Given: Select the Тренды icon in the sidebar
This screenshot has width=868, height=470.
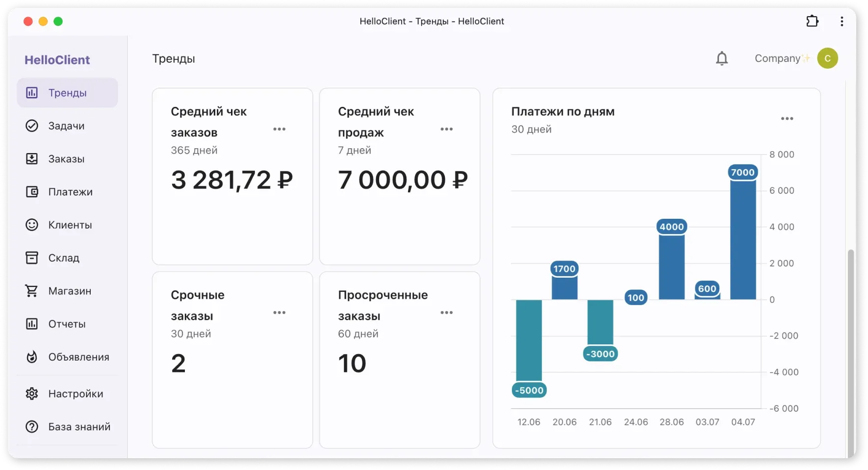Looking at the screenshot, I should point(32,92).
